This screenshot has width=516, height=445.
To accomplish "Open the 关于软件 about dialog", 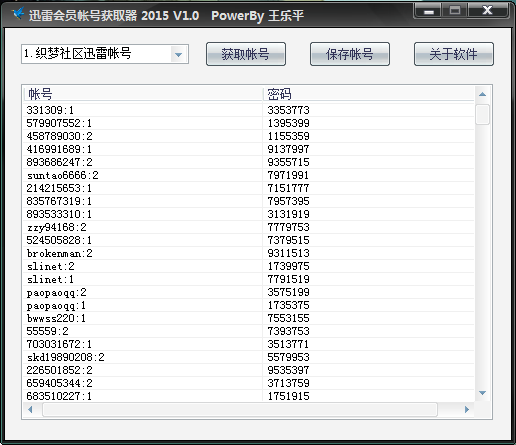I will (454, 54).
